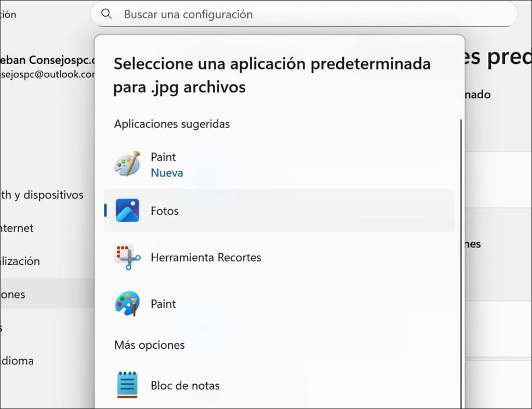The image size is (532, 409).
Task: Select the 'Bloc de notas' text label
Action: click(x=185, y=386)
